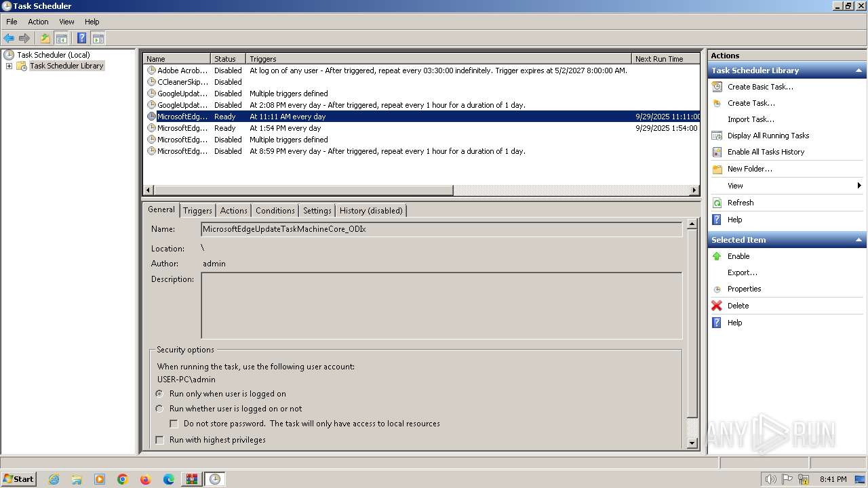Click the task Name field

point(441,229)
